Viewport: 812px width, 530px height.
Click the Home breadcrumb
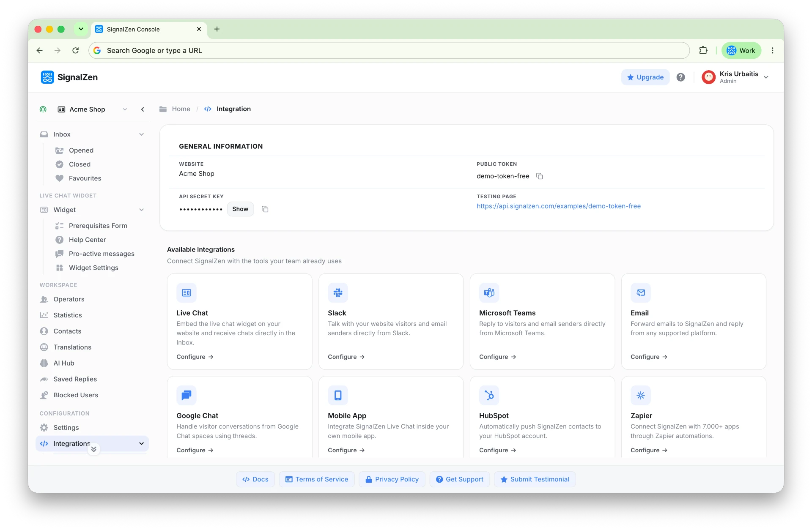pos(181,109)
